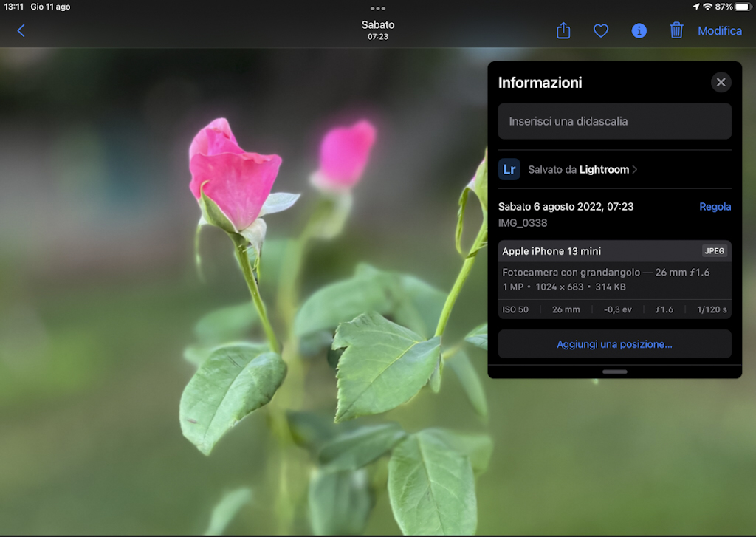The width and height of the screenshot is (756, 537).
Task: Tap the JPEG format badge
Action: [x=714, y=251]
